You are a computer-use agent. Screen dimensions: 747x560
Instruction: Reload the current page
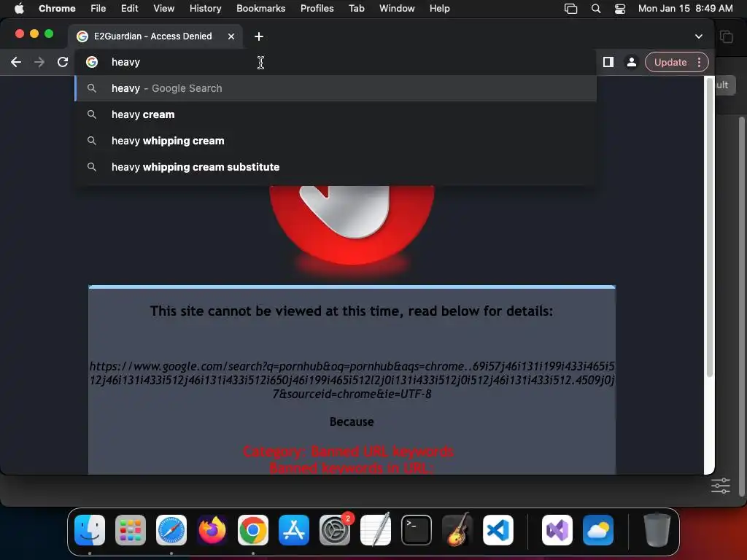pos(63,62)
